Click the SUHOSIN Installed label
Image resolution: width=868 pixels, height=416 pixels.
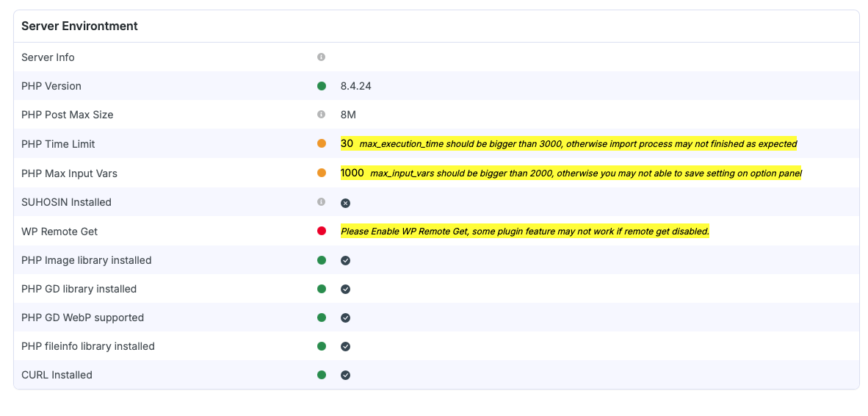66,202
